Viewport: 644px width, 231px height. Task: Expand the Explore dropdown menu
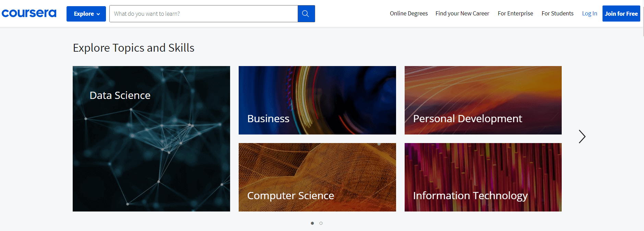tap(86, 14)
